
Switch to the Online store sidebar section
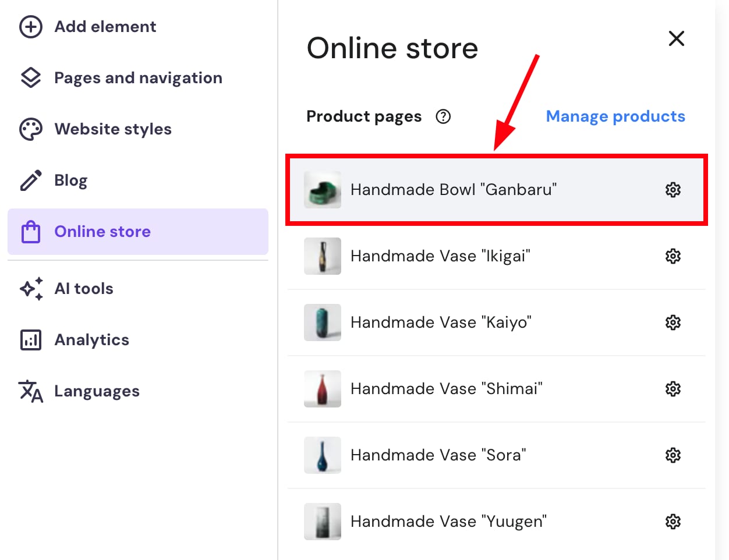click(102, 231)
